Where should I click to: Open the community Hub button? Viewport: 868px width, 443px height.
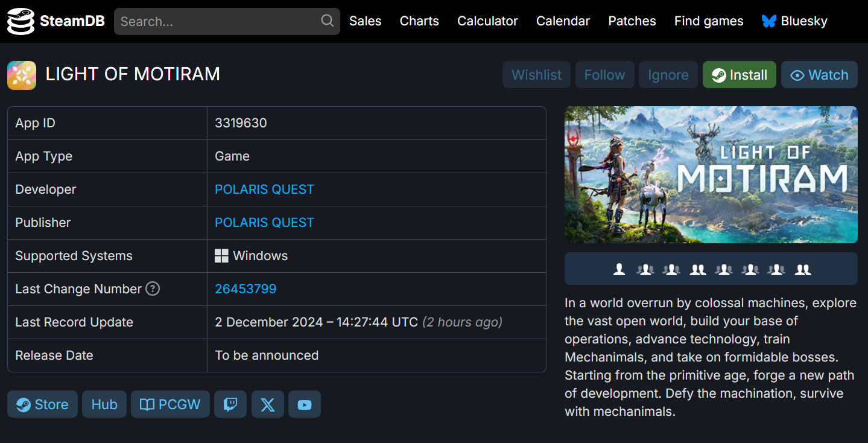[x=104, y=404]
